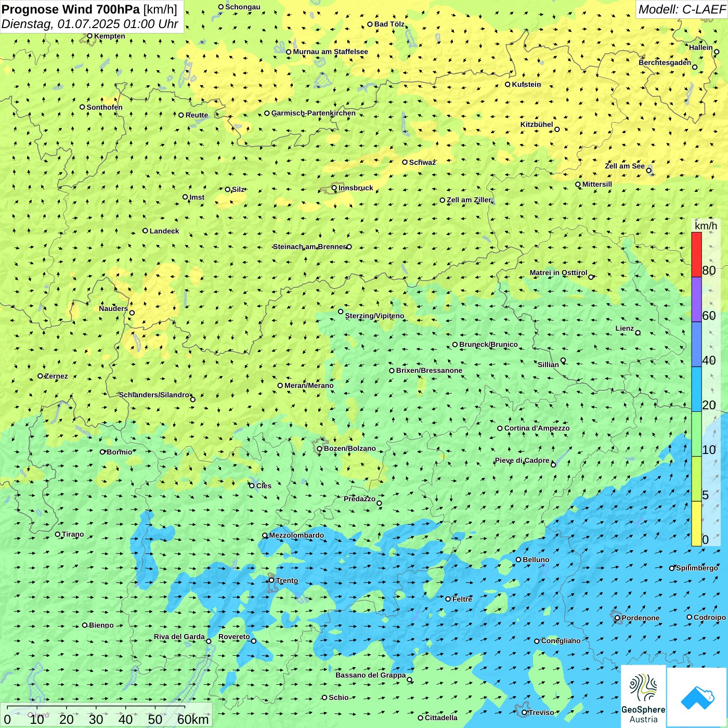Click the yellow 0 km/h legend swatch
728x728 pixels.
(696, 524)
